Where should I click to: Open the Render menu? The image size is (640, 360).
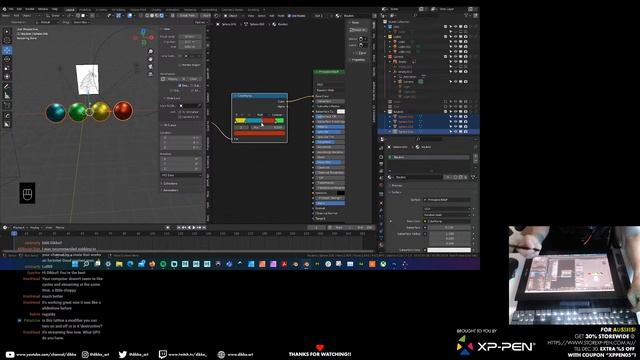pos(30,9)
